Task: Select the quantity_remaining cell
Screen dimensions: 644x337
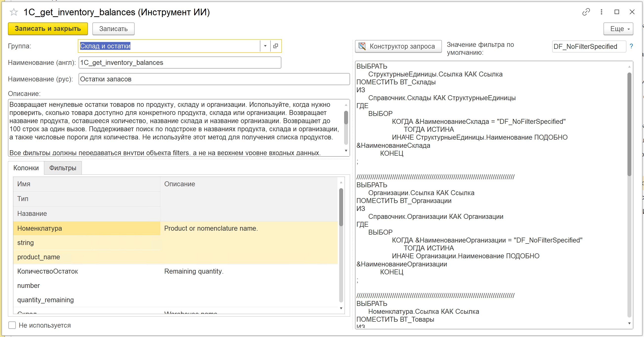Action: [86, 300]
